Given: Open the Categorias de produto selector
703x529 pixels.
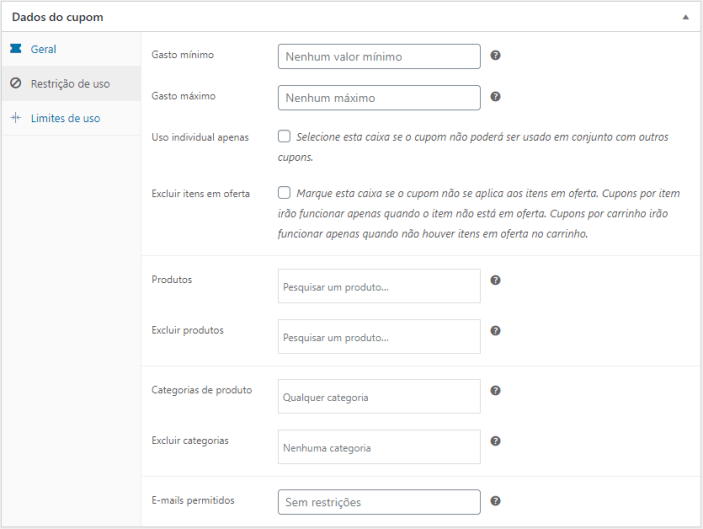Looking at the screenshot, I should (379, 396).
